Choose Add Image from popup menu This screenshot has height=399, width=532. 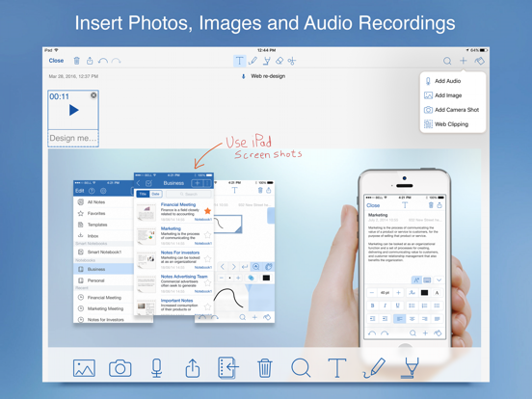(x=453, y=95)
